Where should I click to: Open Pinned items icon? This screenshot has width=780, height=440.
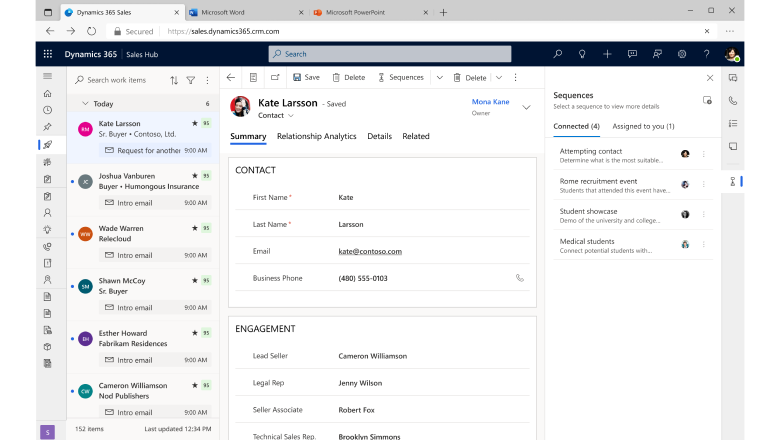click(48, 127)
